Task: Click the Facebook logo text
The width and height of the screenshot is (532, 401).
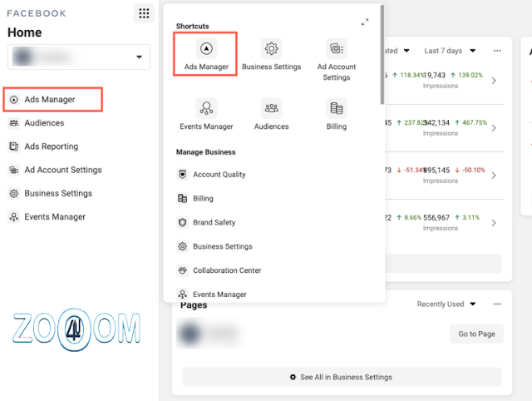Action: pyautogui.click(x=37, y=13)
